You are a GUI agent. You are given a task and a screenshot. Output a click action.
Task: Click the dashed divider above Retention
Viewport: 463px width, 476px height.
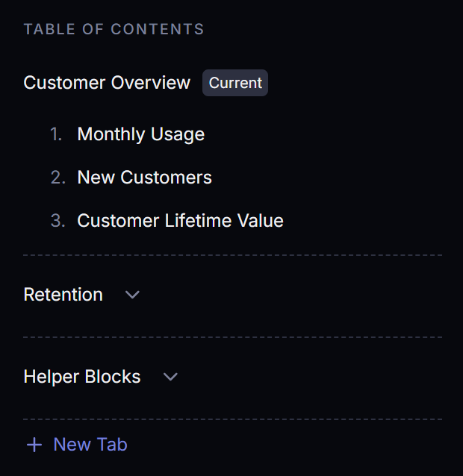tap(232, 255)
